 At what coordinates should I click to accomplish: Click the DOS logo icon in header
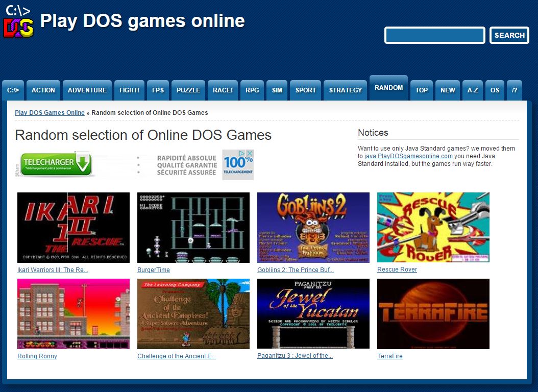[18, 21]
